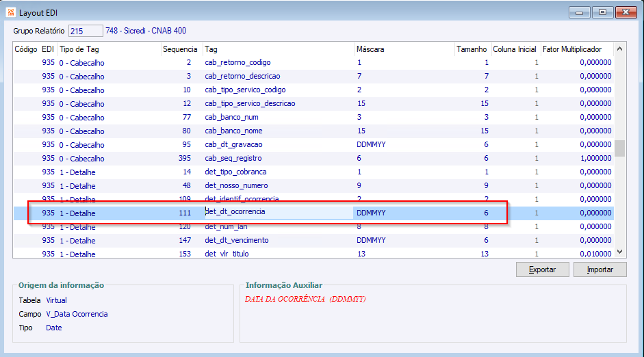Click the Tipo value Date
The height and width of the screenshot is (357, 644).
tap(54, 328)
